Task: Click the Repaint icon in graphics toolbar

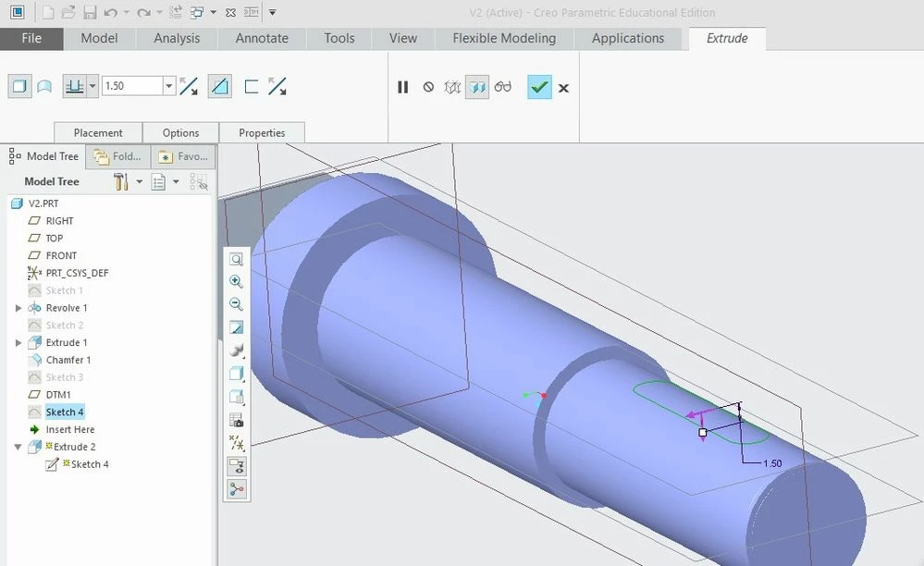Action: point(236,327)
